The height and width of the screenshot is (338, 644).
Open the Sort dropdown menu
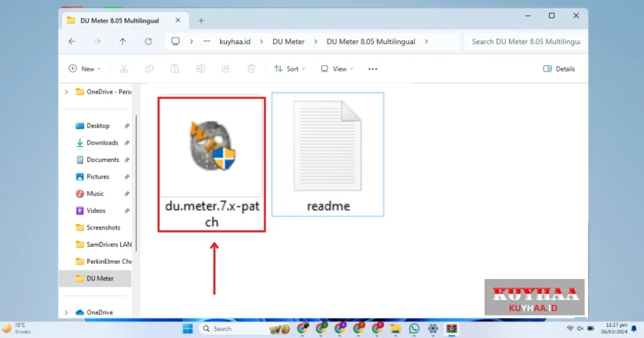pos(289,69)
